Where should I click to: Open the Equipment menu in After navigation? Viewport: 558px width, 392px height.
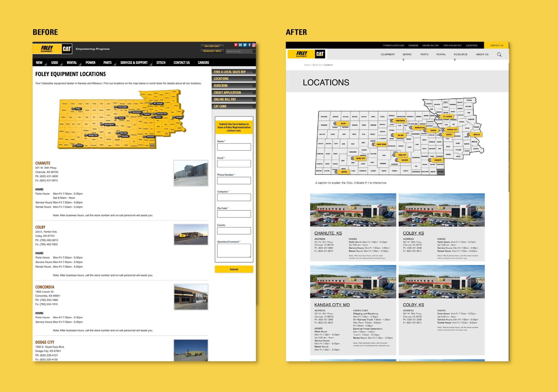388,54
